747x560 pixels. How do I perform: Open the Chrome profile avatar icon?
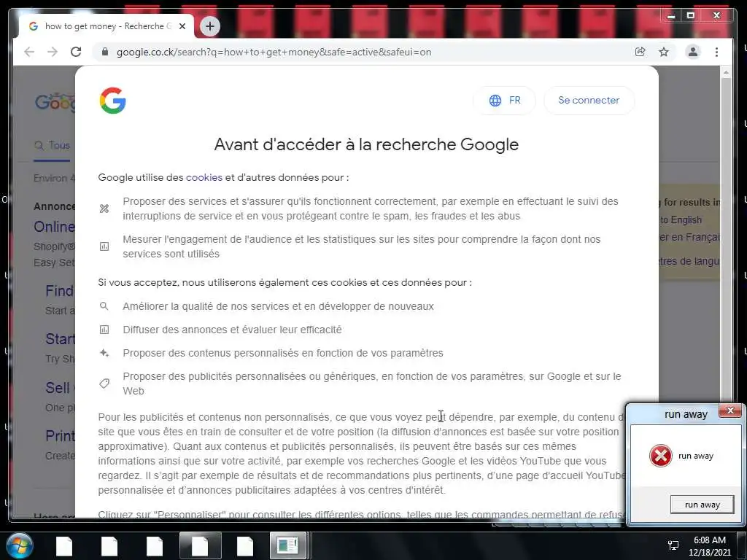[x=693, y=52]
